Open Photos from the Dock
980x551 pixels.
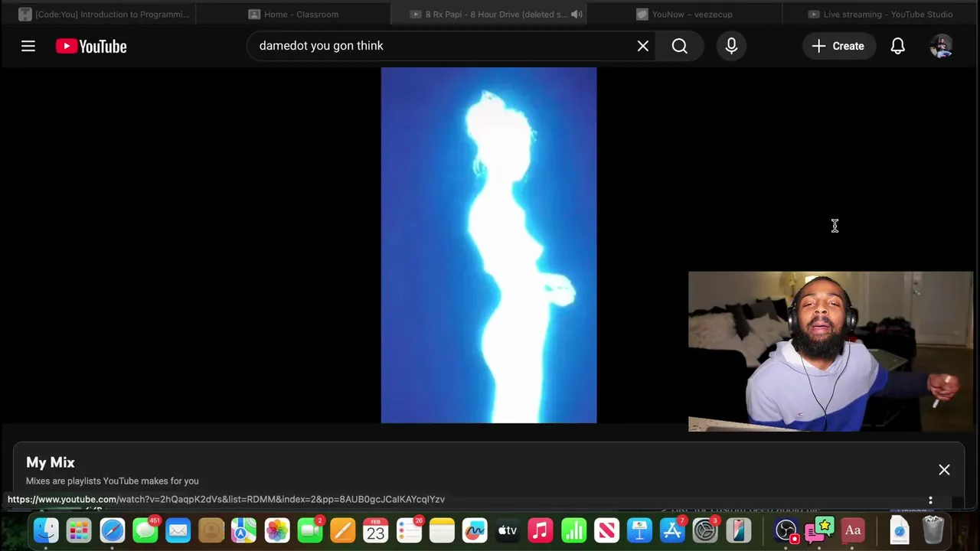pyautogui.click(x=277, y=530)
